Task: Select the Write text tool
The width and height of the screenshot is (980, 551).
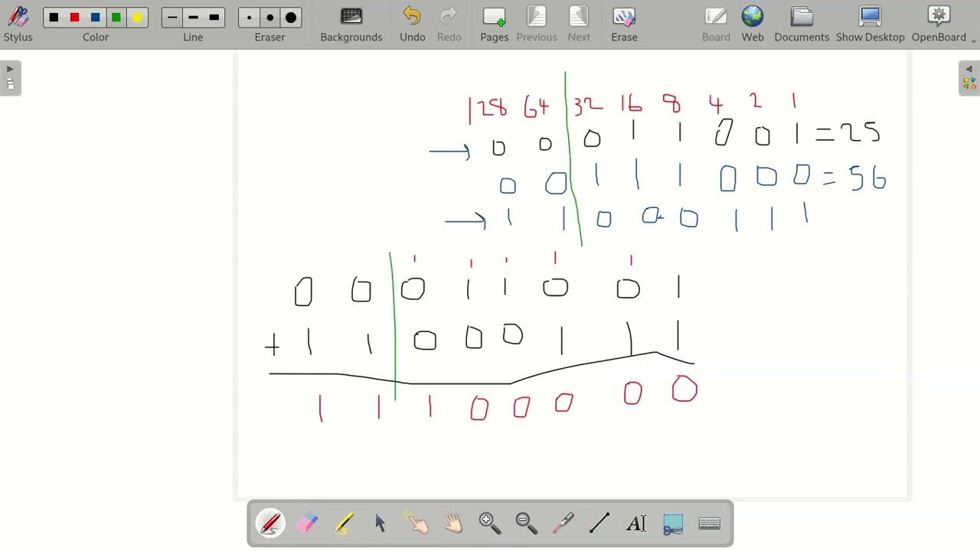Action: (636, 523)
